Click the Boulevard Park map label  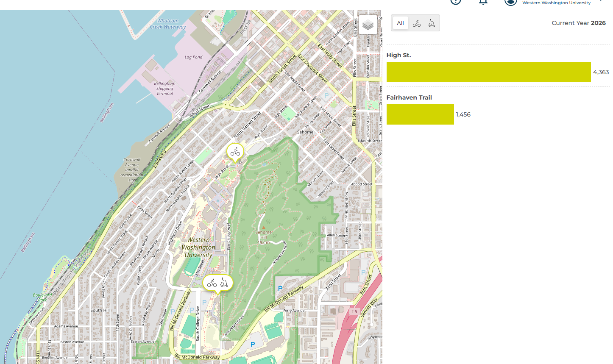coord(42,297)
